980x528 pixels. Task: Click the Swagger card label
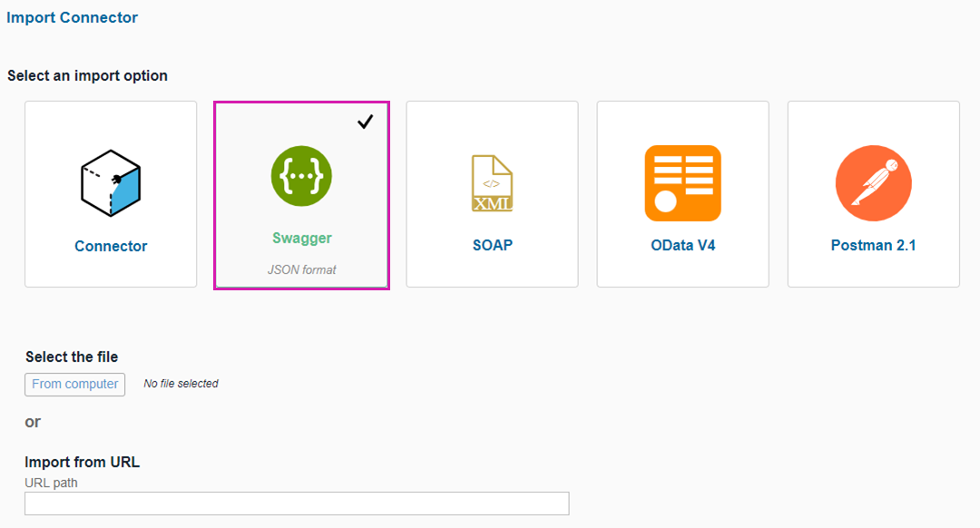(x=302, y=239)
